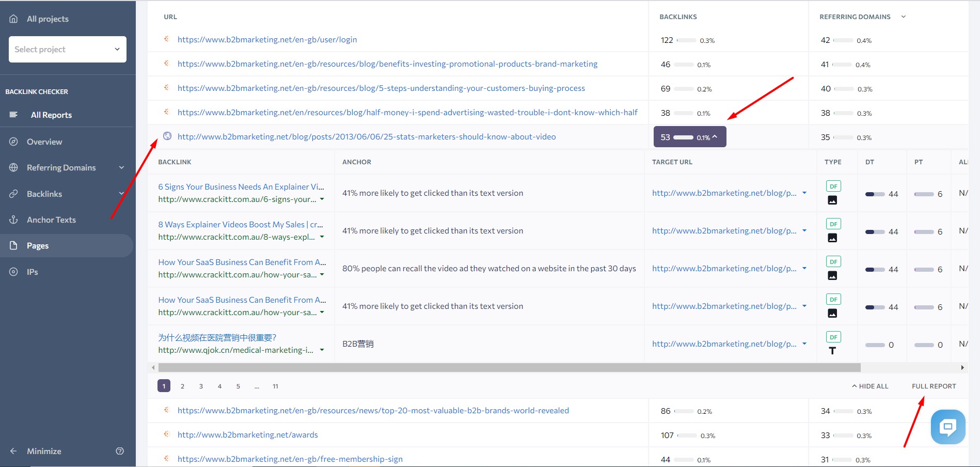This screenshot has height=467, width=980.
Task: Open the http://www.b2bmarketing.net/awards link
Action: tap(247, 434)
